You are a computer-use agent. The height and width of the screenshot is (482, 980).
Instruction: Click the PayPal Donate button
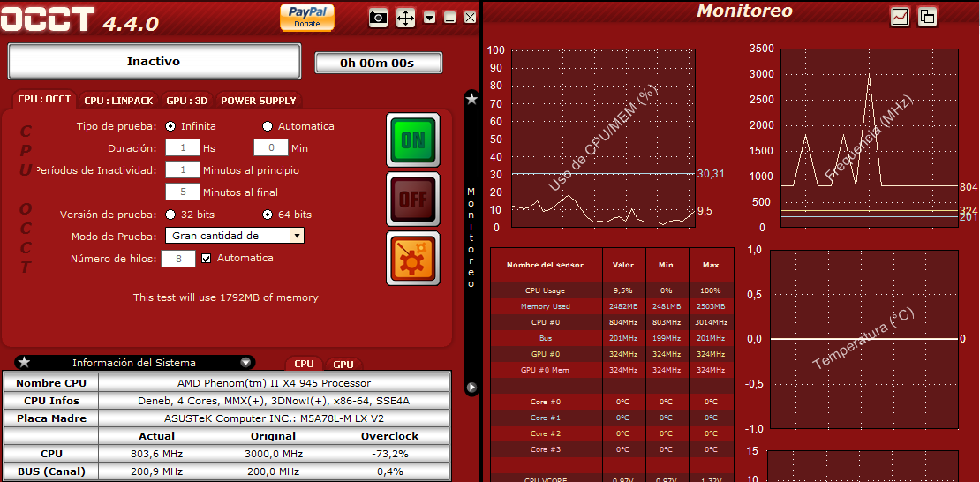(x=307, y=17)
